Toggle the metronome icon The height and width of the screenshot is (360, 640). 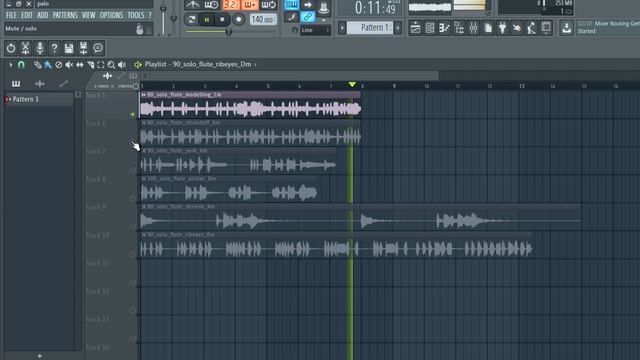tap(193, 5)
